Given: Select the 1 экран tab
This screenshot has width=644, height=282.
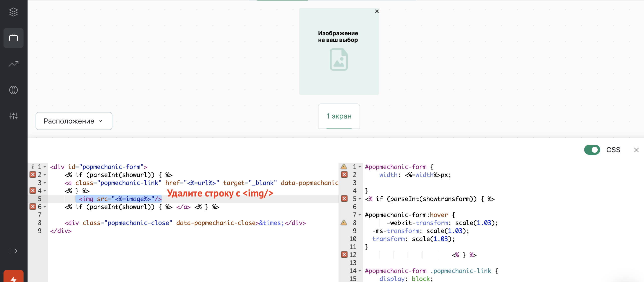Looking at the screenshot, I should [x=339, y=116].
